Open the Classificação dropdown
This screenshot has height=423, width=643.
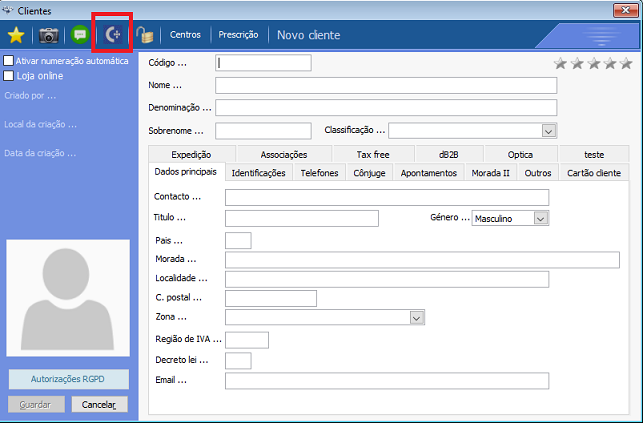pyautogui.click(x=548, y=130)
